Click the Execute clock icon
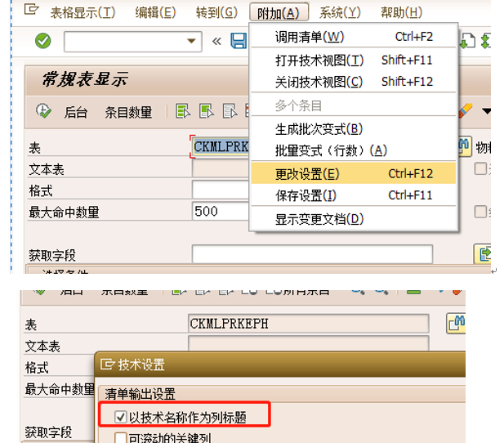 point(43,112)
